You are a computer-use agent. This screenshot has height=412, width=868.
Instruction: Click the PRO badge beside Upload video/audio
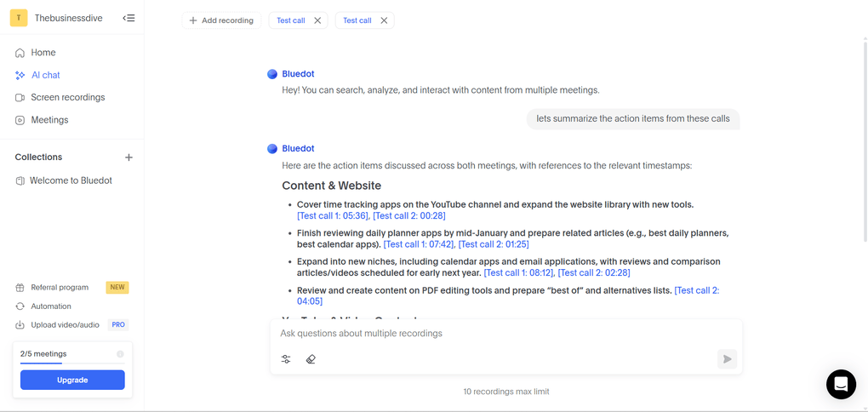pos(118,325)
